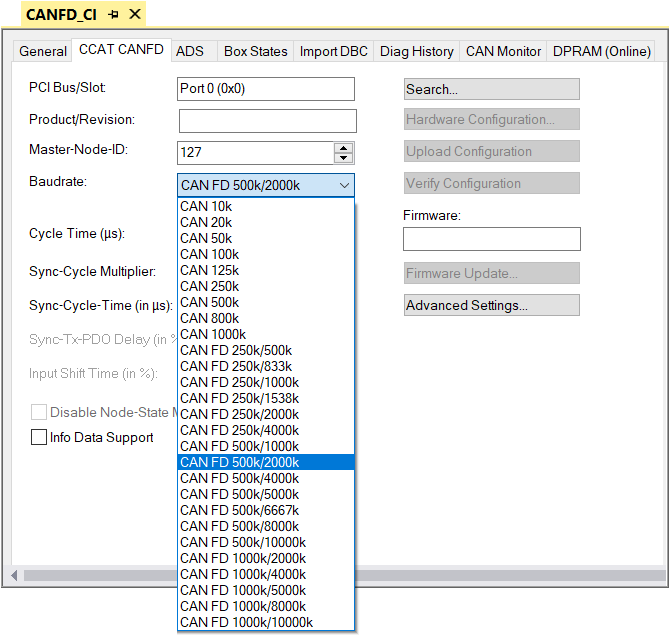This screenshot has width=670, height=636.
Task: Switch to Import DBC tab
Action: pos(333,51)
